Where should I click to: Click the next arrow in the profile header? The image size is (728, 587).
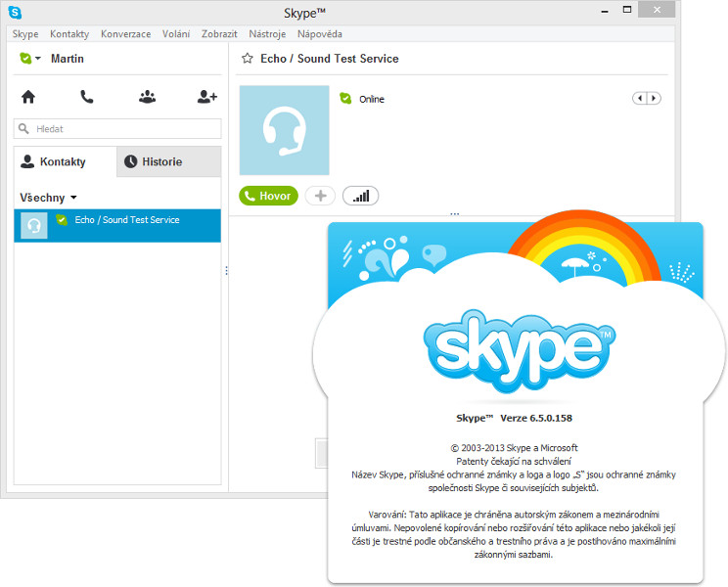click(654, 98)
